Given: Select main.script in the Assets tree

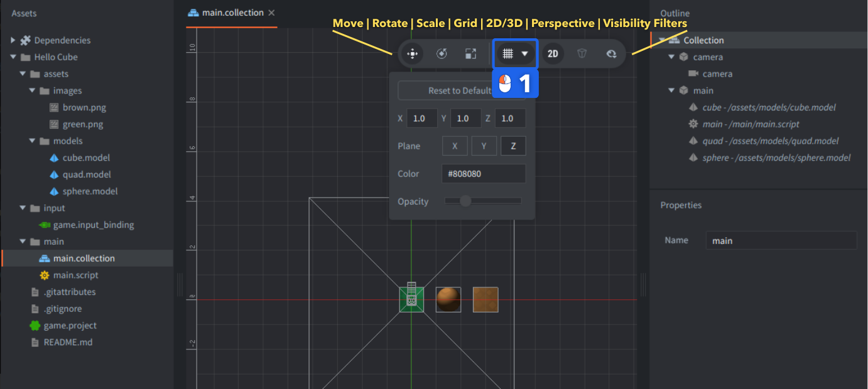Looking at the screenshot, I should click(75, 275).
